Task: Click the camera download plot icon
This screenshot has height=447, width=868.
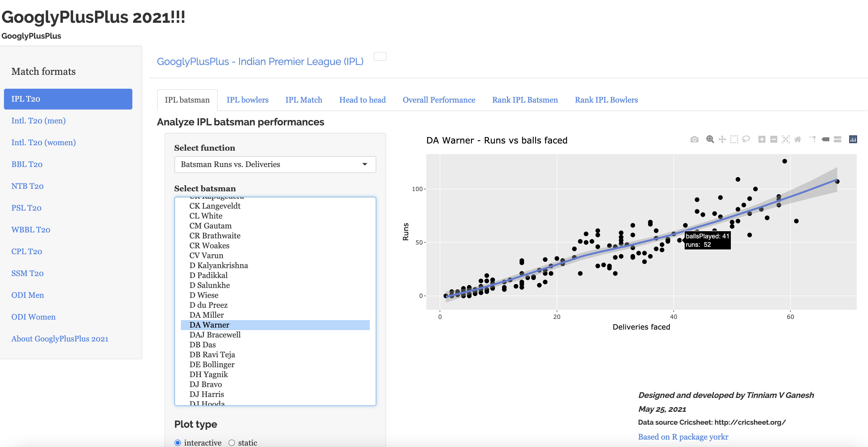Action: click(x=694, y=140)
